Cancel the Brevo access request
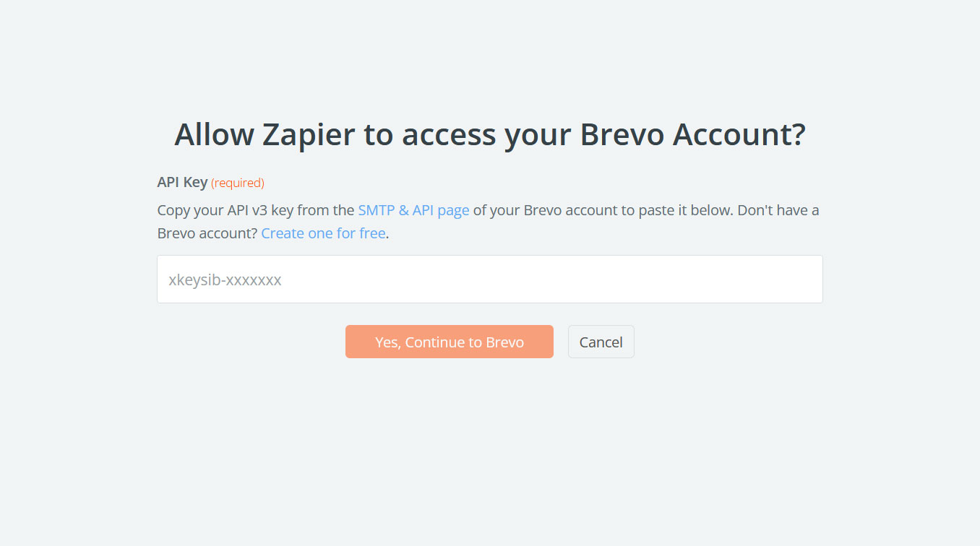The height and width of the screenshot is (546, 980). click(x=601, y=342)
